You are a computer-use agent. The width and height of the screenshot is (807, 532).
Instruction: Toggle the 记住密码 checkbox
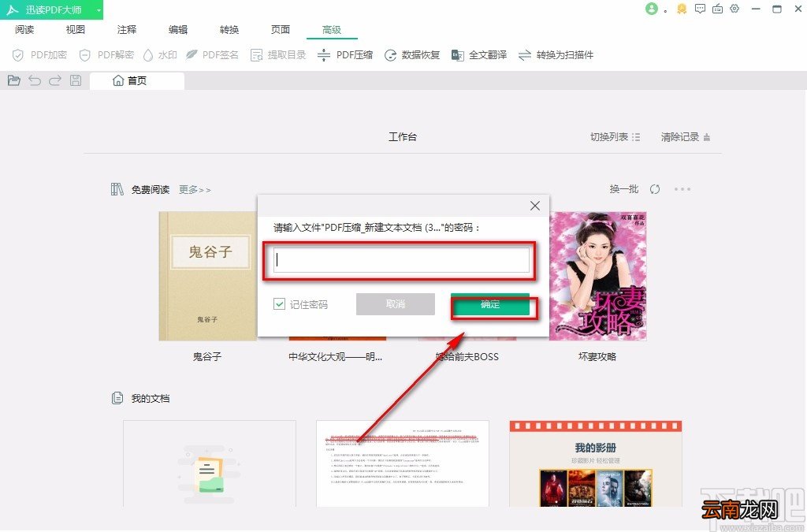[279, 304]
